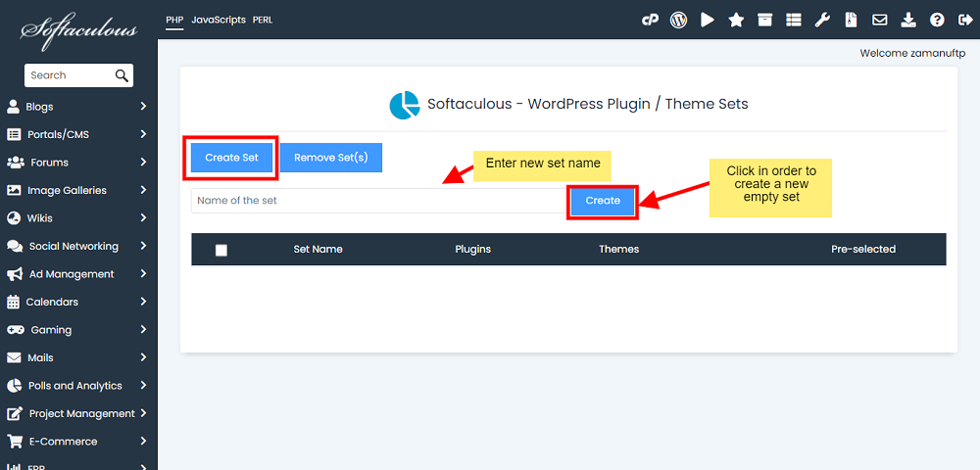Click the Blogs person icon in sidebar
The width and height of the screenshot is (980, 470).
pyautogui.click(x=13, y=106)
